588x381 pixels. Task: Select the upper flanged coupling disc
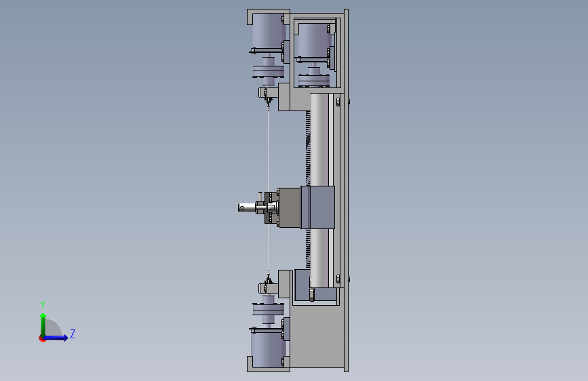(x=268, y=71)
